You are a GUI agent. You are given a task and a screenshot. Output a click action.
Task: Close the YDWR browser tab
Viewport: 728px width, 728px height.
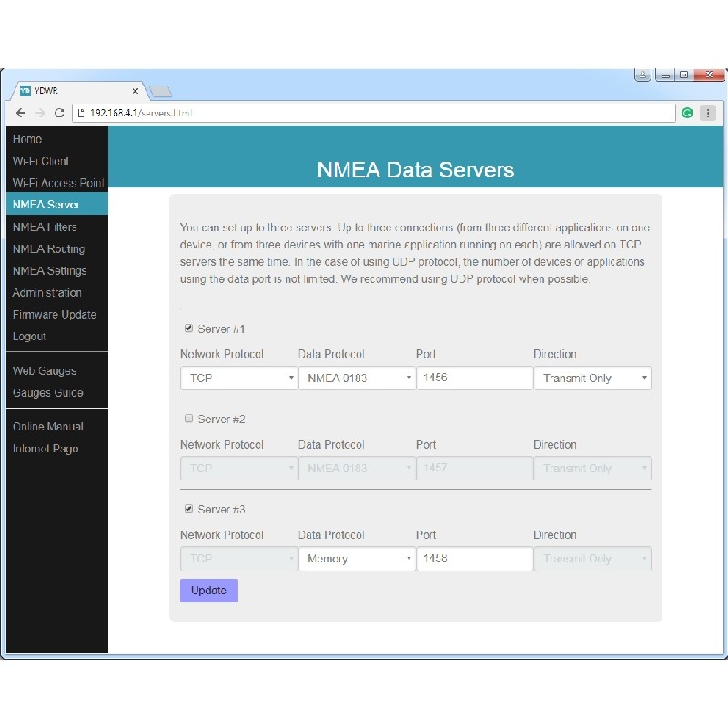[136, 91]
